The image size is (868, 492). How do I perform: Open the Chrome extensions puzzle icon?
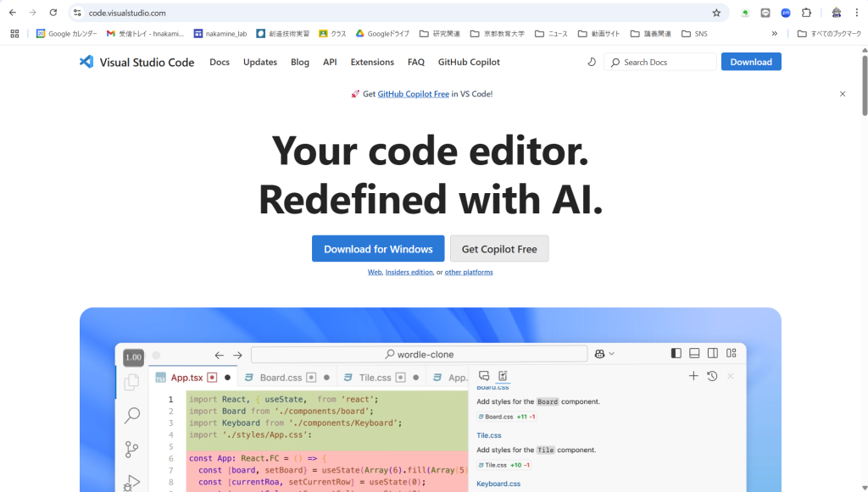[x=806, y=13]
